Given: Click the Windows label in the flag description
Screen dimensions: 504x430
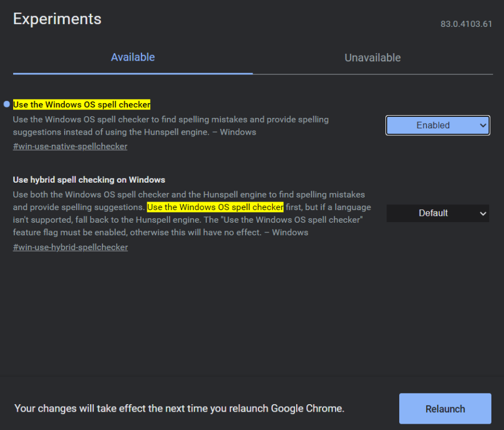Looking at the screenshot, I should (238, 132).
